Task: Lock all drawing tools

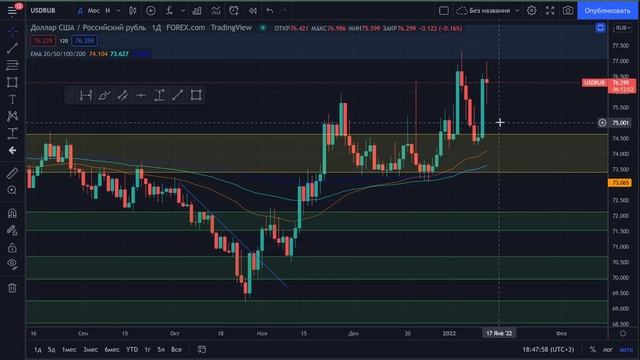Action: 12,247
